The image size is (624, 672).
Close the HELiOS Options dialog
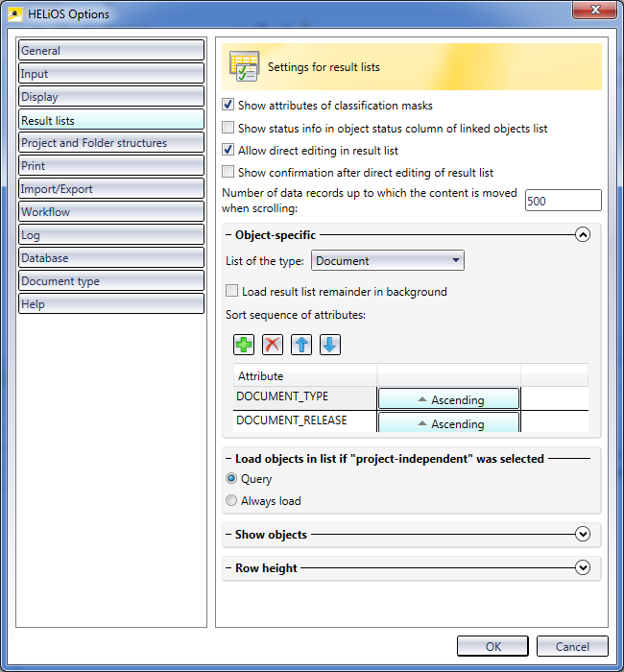point(595,10)
